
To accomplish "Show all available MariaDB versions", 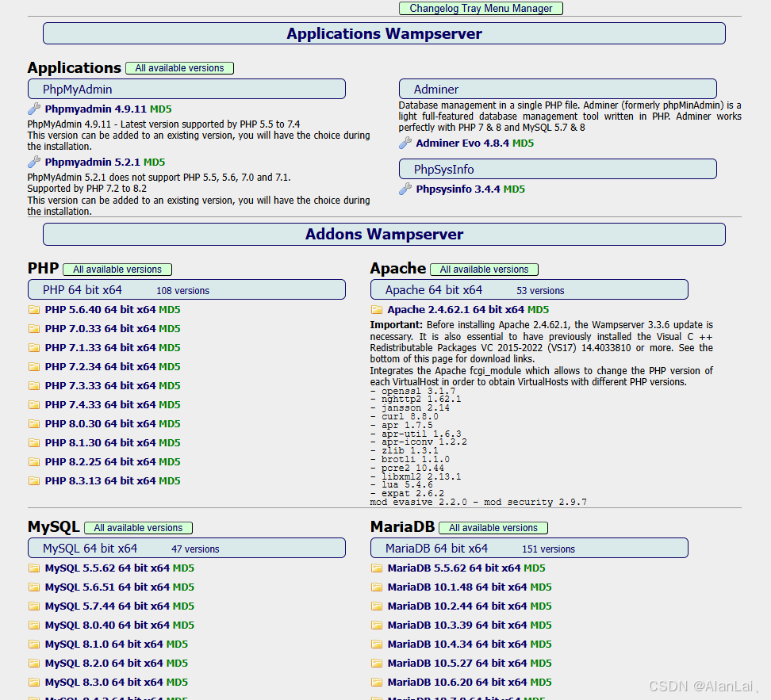I will point(493,528).
